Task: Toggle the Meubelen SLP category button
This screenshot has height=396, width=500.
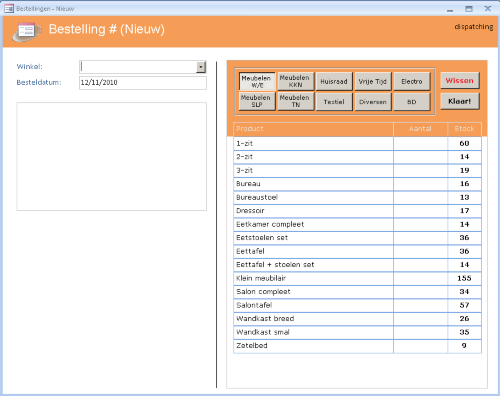Action: pyautogui.click(x=257, y=101)
